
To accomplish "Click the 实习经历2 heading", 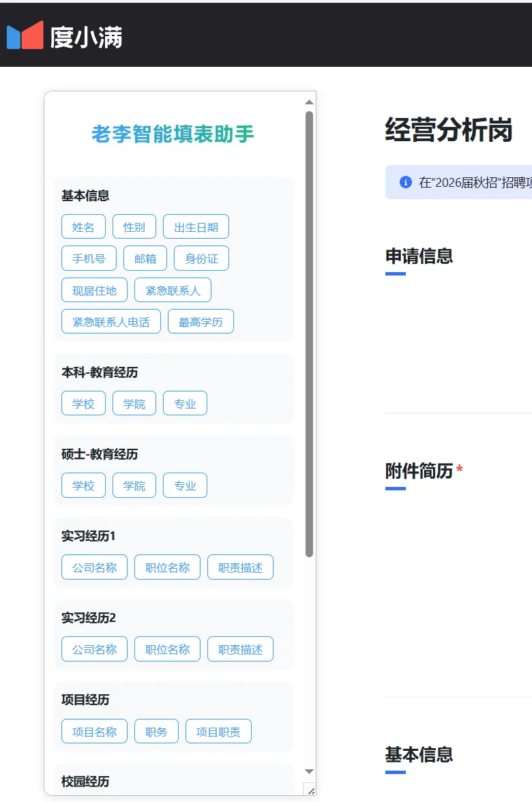I will pyautogui.click(x=89, y=618).
